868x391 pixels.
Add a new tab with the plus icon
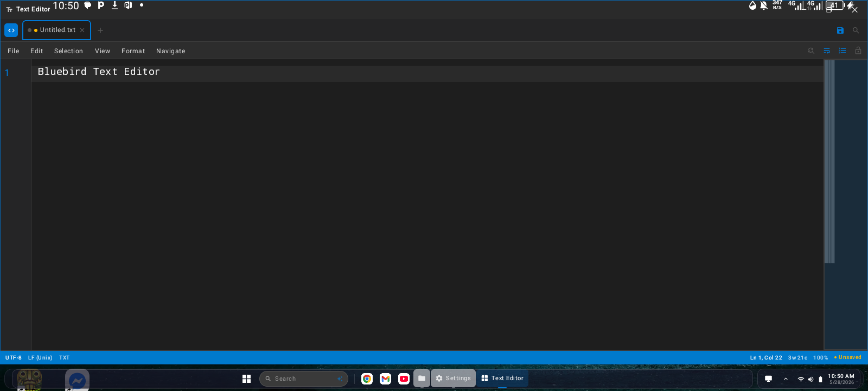[100, 30]
